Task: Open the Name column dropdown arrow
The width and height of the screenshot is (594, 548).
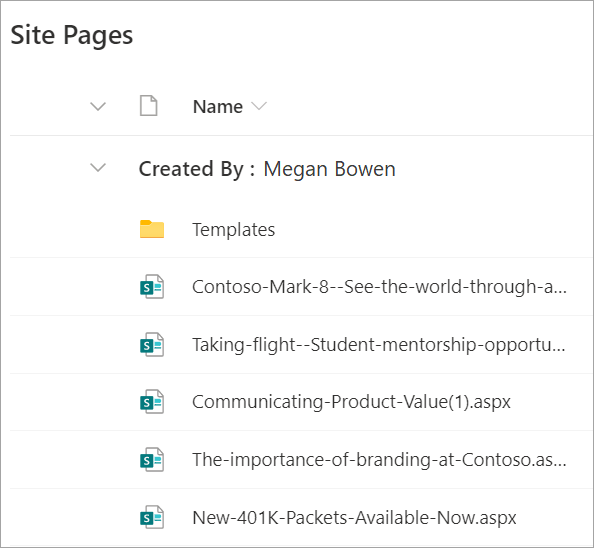Action: [259, 106]
